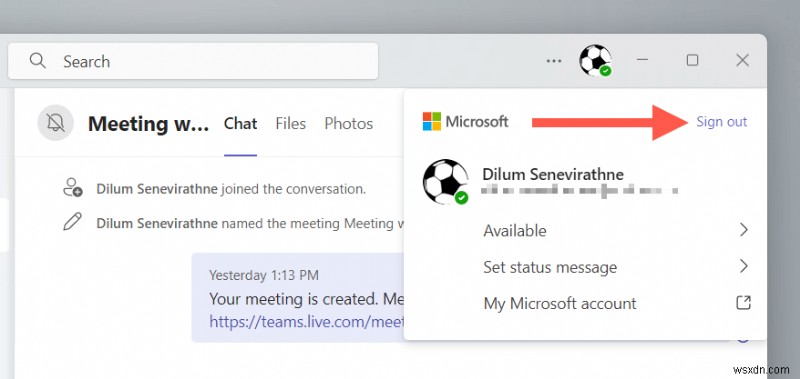Click the Search box
The height and width of the screenshot is (379, 800).
(193, 61)
